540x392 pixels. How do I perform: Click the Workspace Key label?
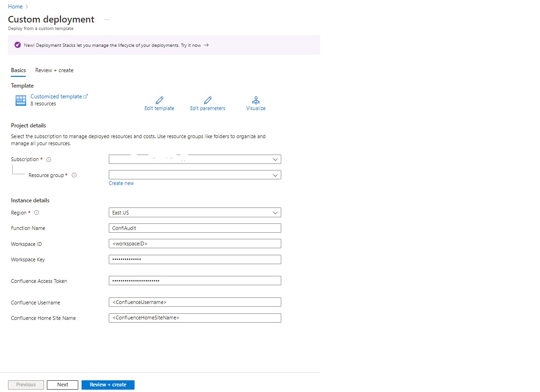pyautogui.click(x=28, y=259)
